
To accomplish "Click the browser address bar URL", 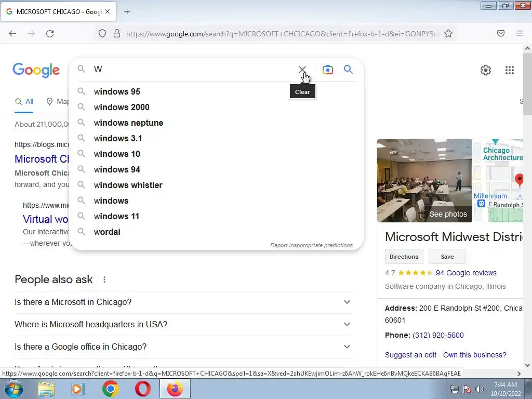I will 282,34.
